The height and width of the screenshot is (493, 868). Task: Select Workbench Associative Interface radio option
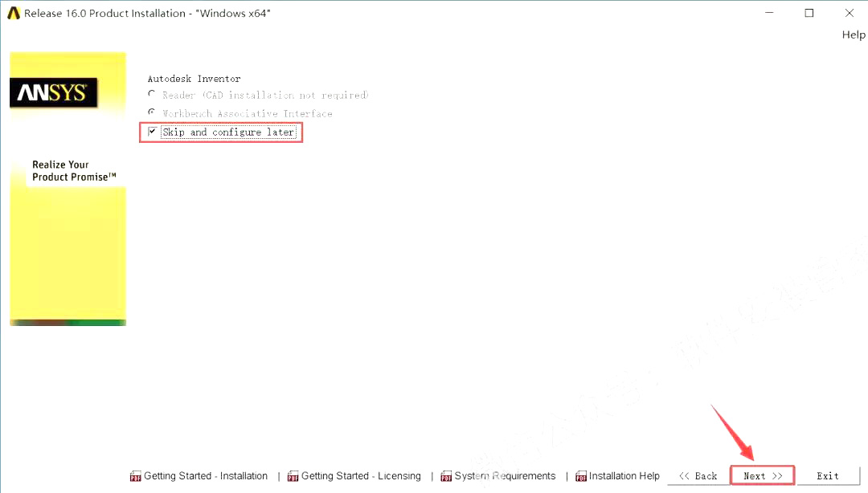click(x=152, y=112)
